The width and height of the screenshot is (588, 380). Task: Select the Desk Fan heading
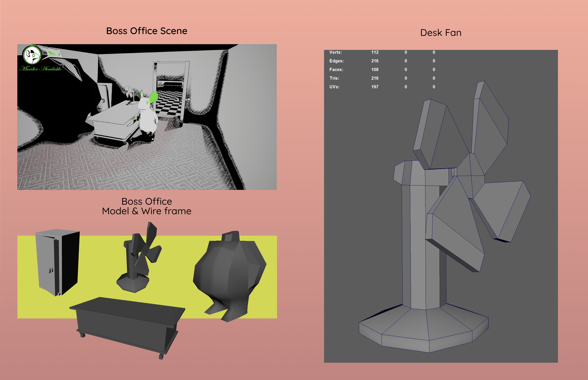point(441,33)
